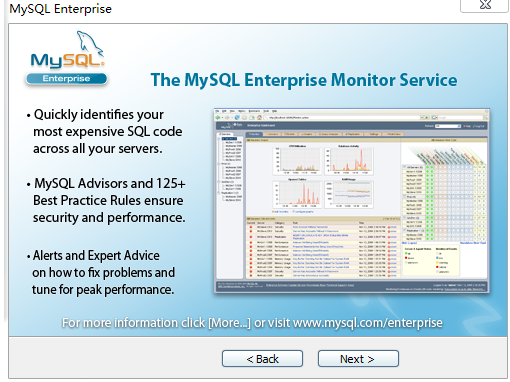The height and width of the screenshot is (382, 510).
Task: Click the "Alerts and Expert Advice" bullet text
Action: [x=96, y=256]
